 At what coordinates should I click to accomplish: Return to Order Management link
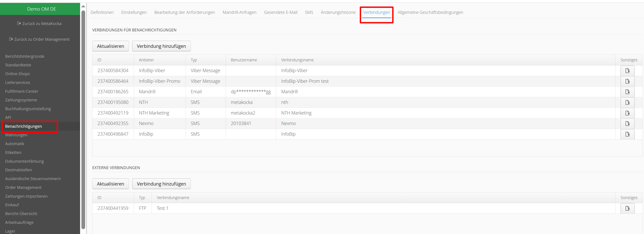[39, 39]
